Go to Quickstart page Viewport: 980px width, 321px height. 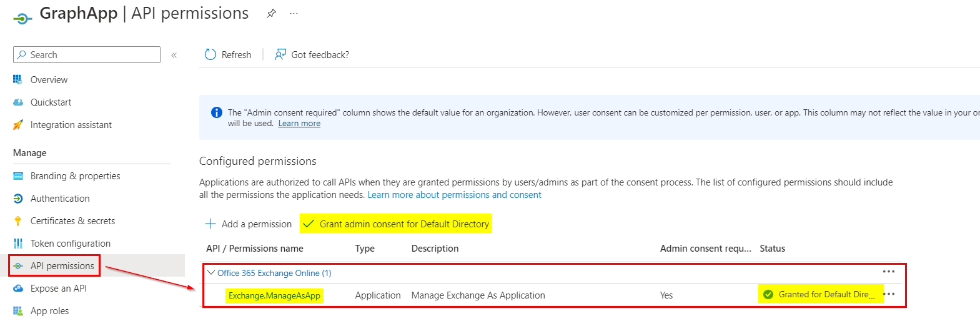pyautogui.click(x=51, y=102)
